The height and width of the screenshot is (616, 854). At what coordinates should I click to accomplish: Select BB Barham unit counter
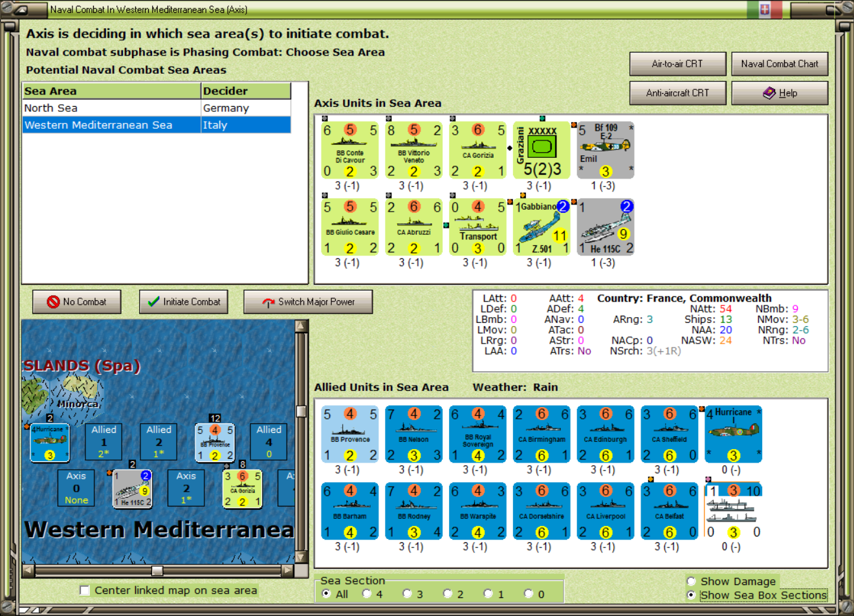pyautogui.click(x=350, y=511)
